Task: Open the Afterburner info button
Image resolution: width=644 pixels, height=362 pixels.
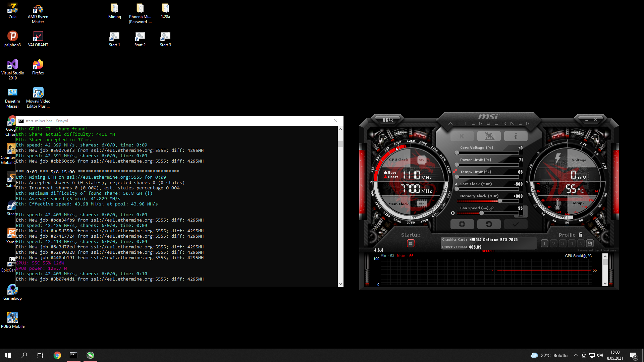Action: (x=516, y=136)
